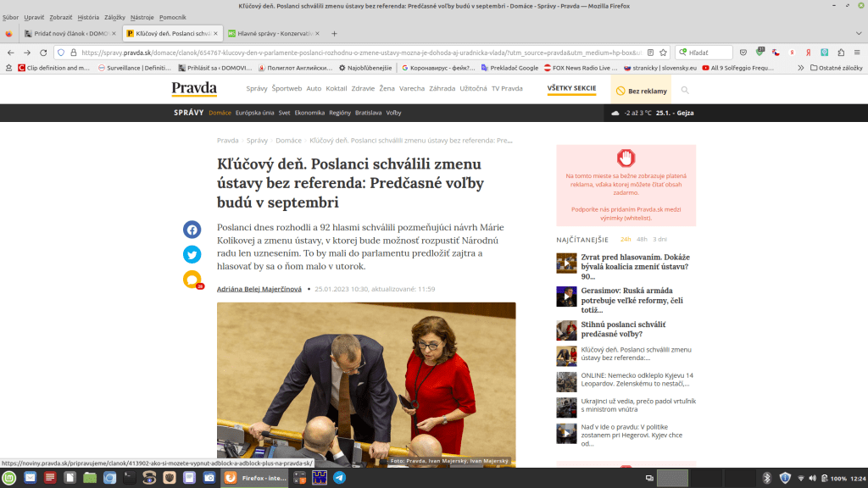Open the Prekladač Google bookmark
The height and width of the screenshot is (488, 868).
(x=509, y=68)
